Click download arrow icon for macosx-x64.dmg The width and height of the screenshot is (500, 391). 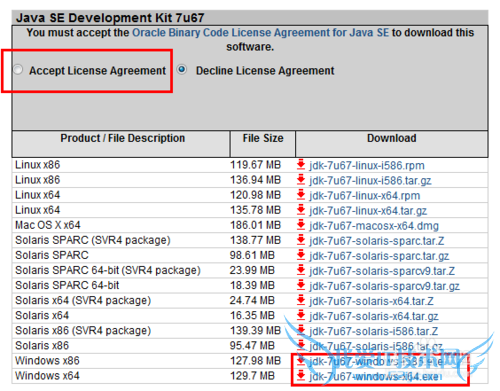click(301, 225)
